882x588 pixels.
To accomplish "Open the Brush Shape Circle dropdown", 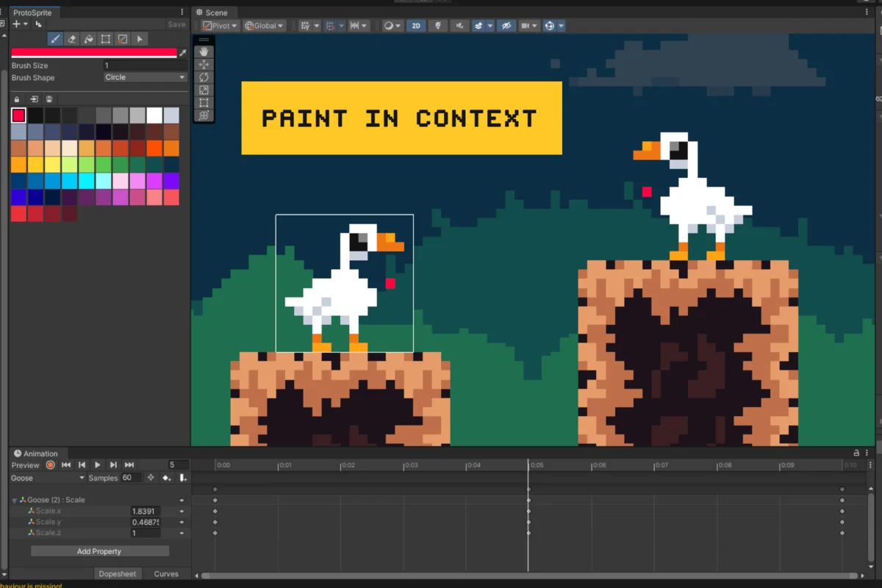I will click(x=145, y=77).
